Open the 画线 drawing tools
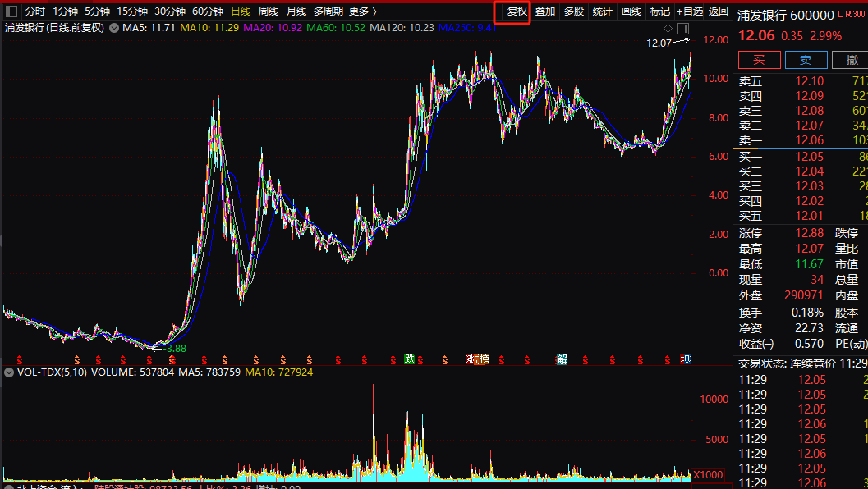 click(631, 11)
